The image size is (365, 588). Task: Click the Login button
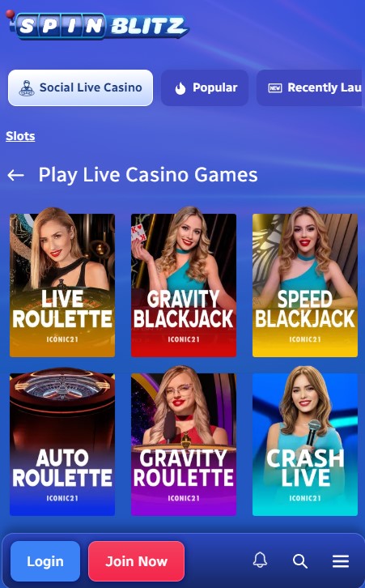click(x=45, y=561)
